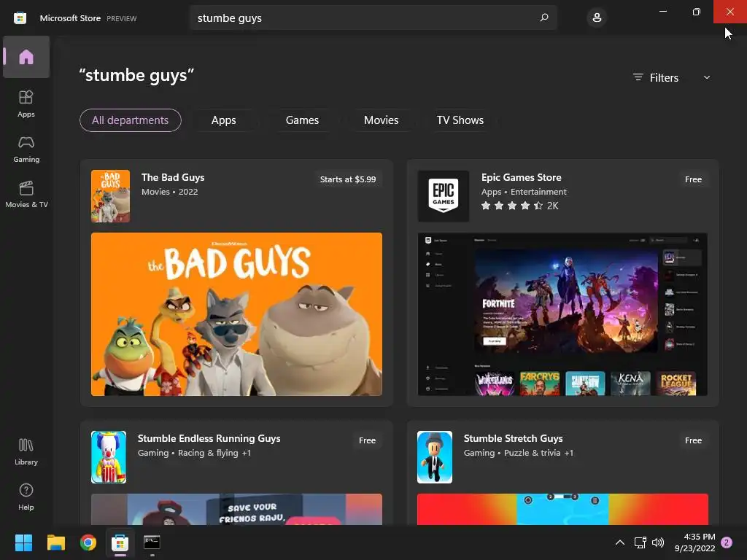Open the user account profile icon
This screenshot has width=747, height=560.
point(597,17)
